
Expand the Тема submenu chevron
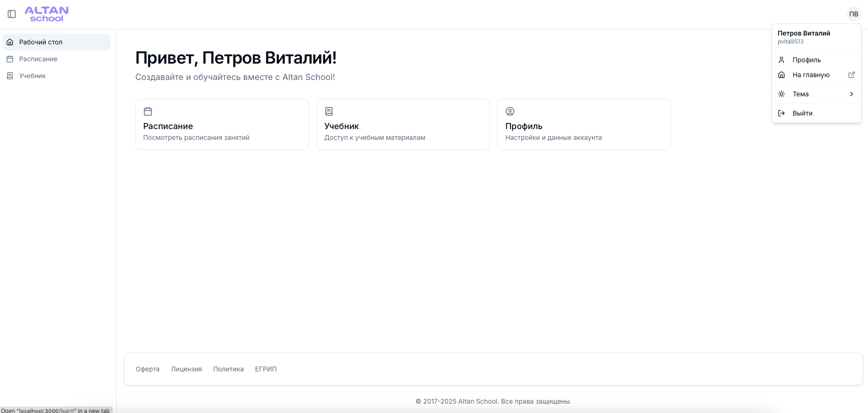(851, 94)
